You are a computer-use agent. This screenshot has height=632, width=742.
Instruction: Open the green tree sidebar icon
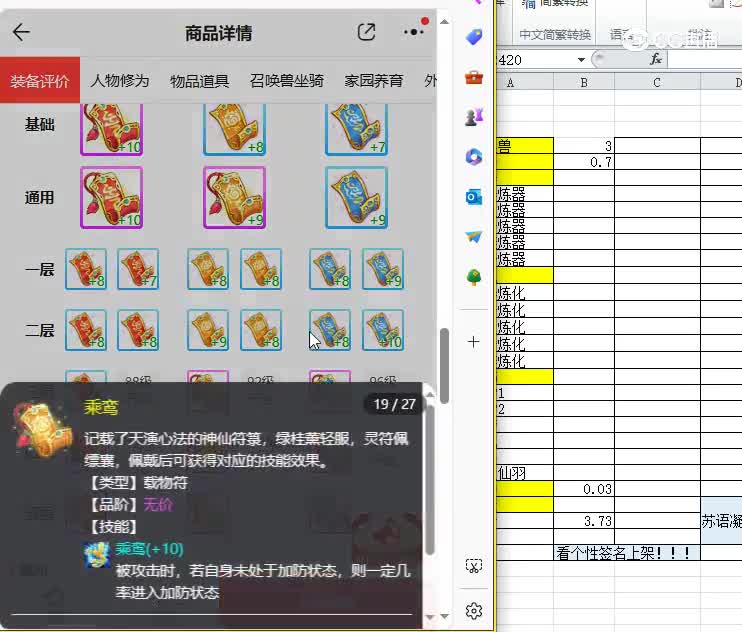(x=474, y=277)
